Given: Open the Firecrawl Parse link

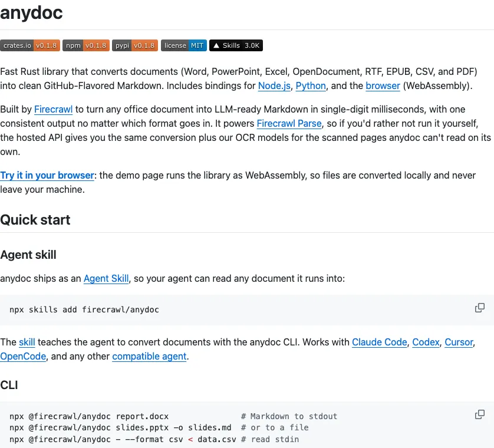Looking at the screenshot, I should [x=289, y=124].
